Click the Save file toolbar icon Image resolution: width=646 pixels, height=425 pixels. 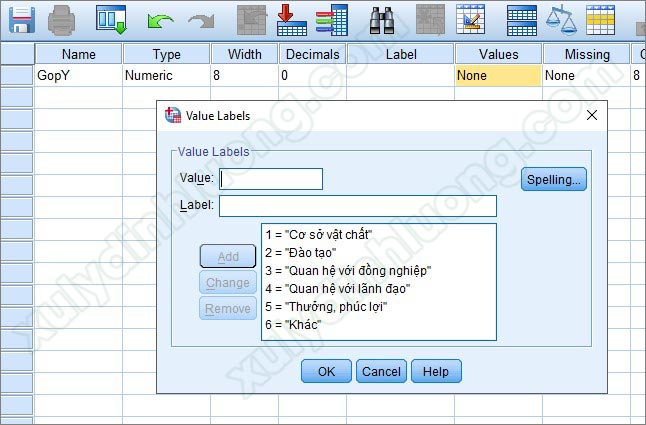pos(21,18)
